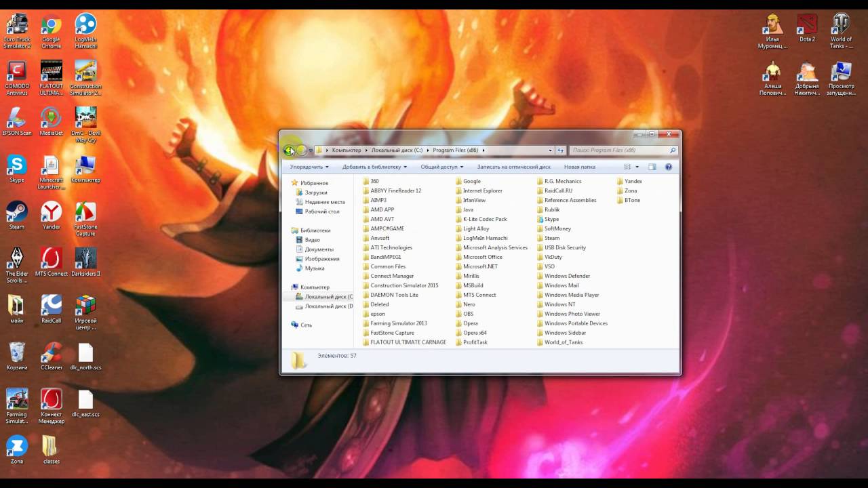The height and width of the screenshot is (488, 868).
Task: Click the LogMeIn Hamachi desktop icon
Action: 85,32
